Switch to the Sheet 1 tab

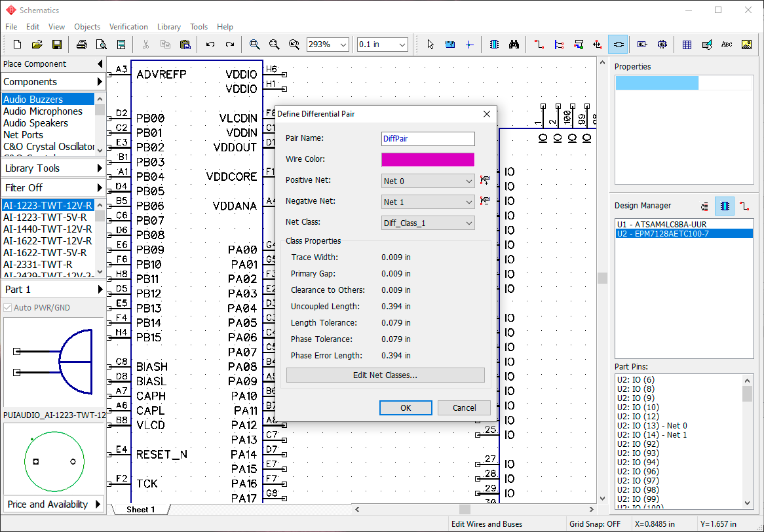click(x=141, y=510)
